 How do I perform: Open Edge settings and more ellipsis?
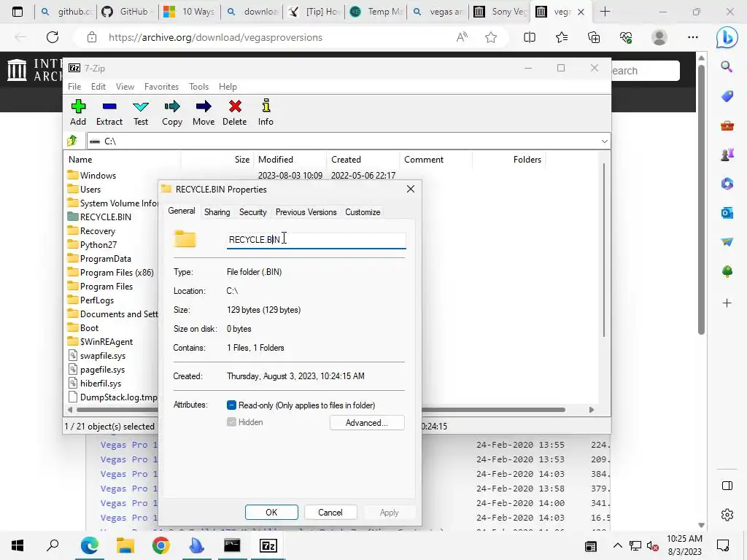tap(693, 37)
